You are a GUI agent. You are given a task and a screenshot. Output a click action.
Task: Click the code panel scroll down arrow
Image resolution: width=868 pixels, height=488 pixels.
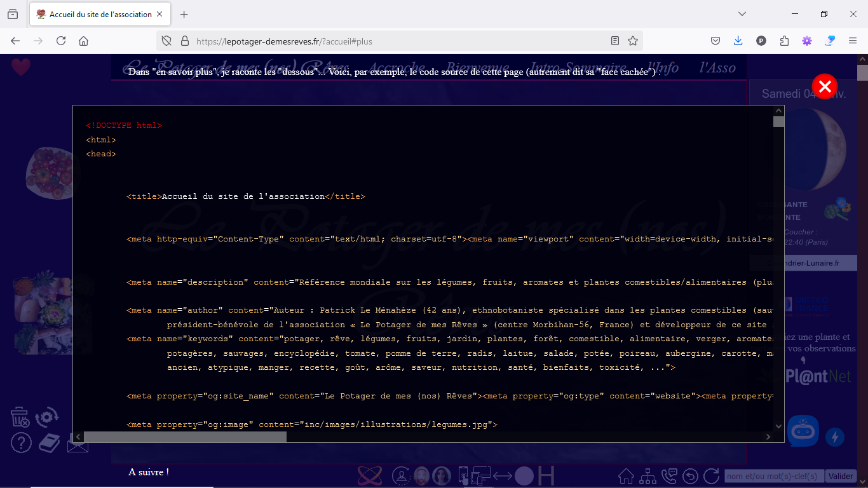coord(778,426)
